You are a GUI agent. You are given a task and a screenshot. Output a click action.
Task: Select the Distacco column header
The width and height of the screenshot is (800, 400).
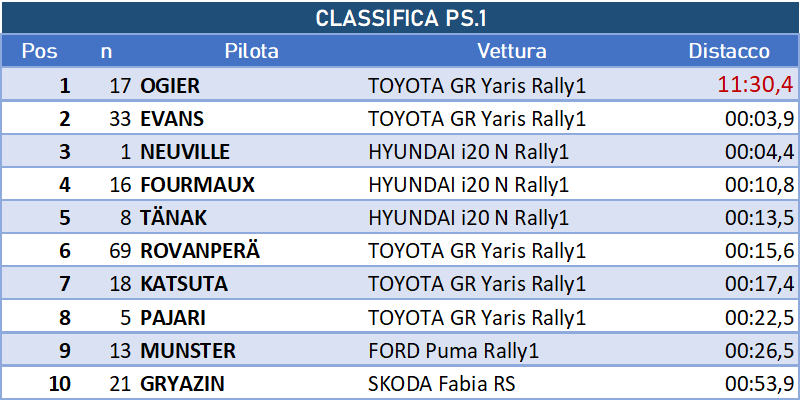point(729,51)
